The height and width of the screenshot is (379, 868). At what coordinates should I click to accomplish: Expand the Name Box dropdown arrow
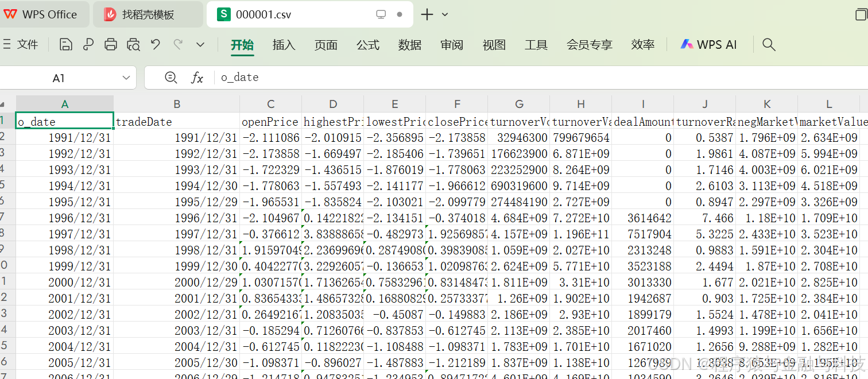click(x=126, y=78)
